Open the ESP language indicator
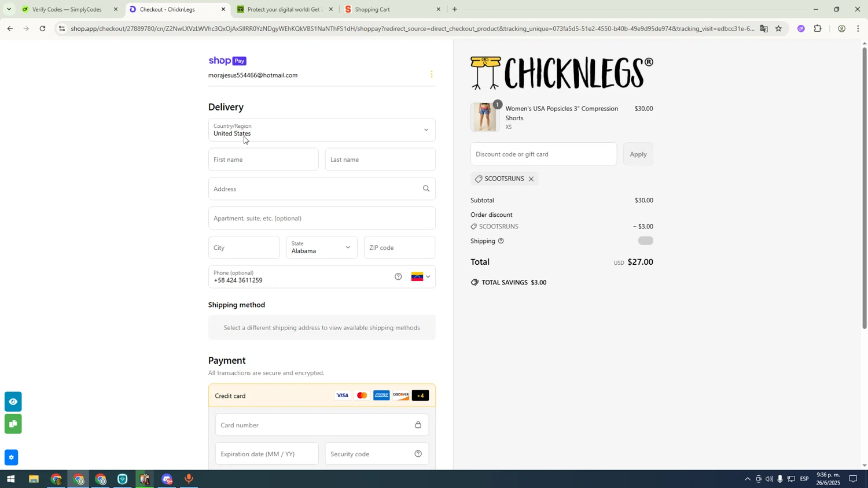The image size is (868, 488). (804, 479)
